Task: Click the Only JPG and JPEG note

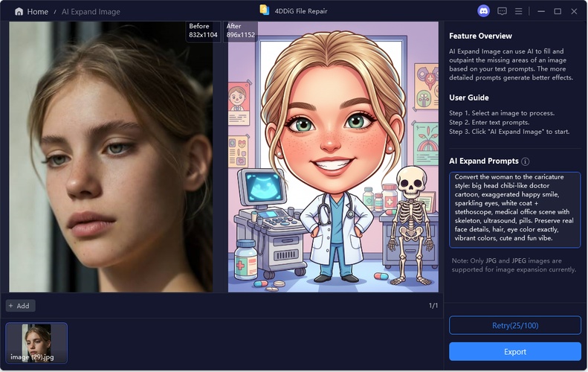Action: 514,265
